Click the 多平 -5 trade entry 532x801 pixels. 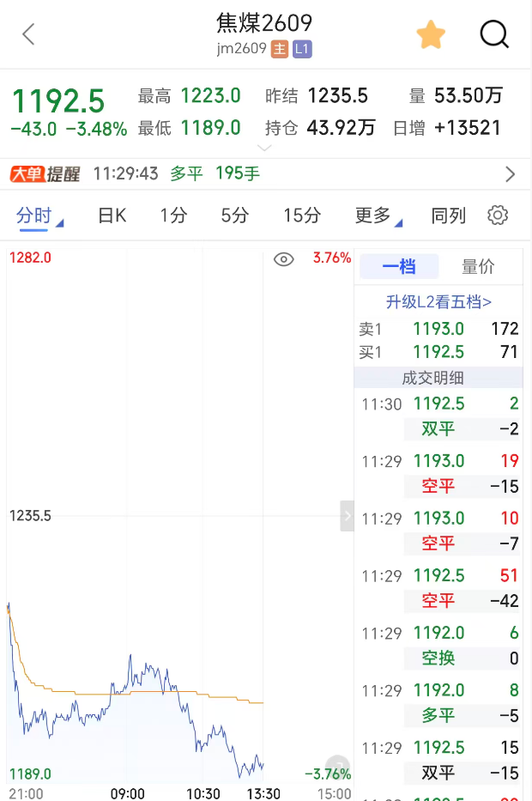[x=462, y=715]
